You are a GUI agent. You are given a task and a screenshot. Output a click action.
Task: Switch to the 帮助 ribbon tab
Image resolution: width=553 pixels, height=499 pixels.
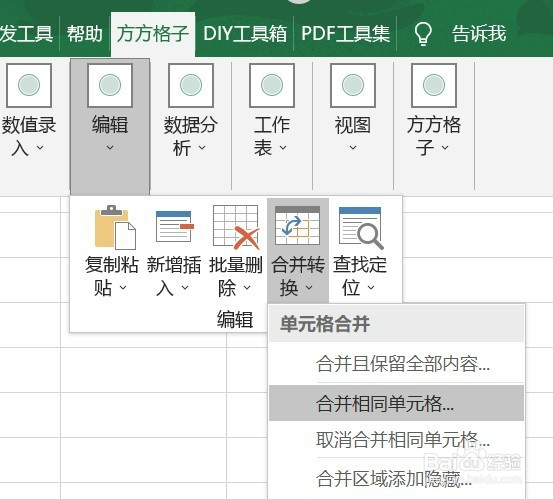85,34
